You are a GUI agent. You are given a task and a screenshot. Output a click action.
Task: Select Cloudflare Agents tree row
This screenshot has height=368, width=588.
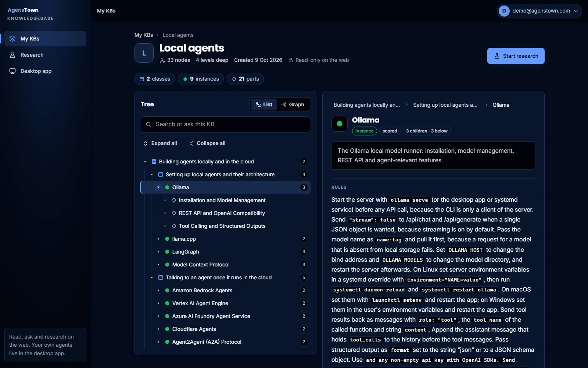click(x=225, y=329)
